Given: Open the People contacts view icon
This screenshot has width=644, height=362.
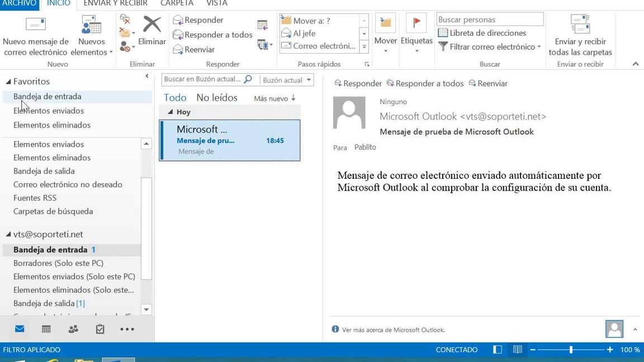Looking at the screenshot, I should click(x=73, y=329).
